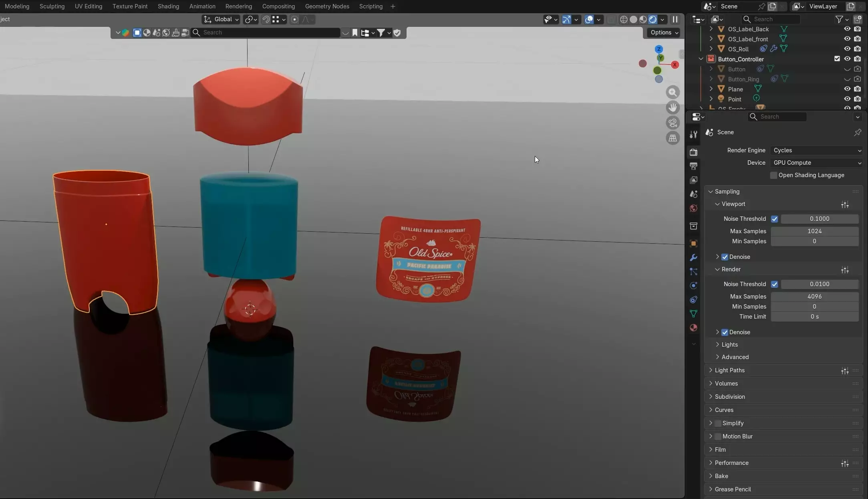Click the pan hand viewport gizmo
Screen dimensions: 868x499
click(x=673, y=107)
